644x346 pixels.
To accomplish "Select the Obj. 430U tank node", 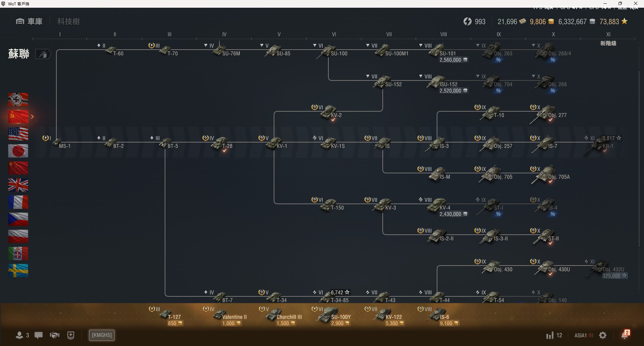I will (550, 267).
